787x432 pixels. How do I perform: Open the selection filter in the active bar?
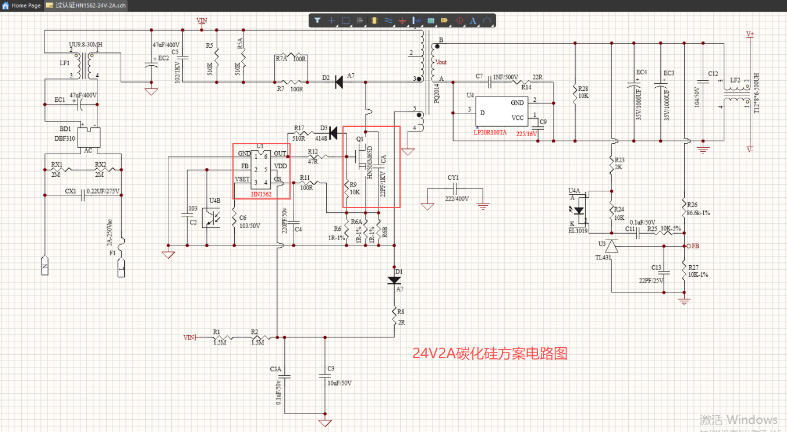[317, 21]
